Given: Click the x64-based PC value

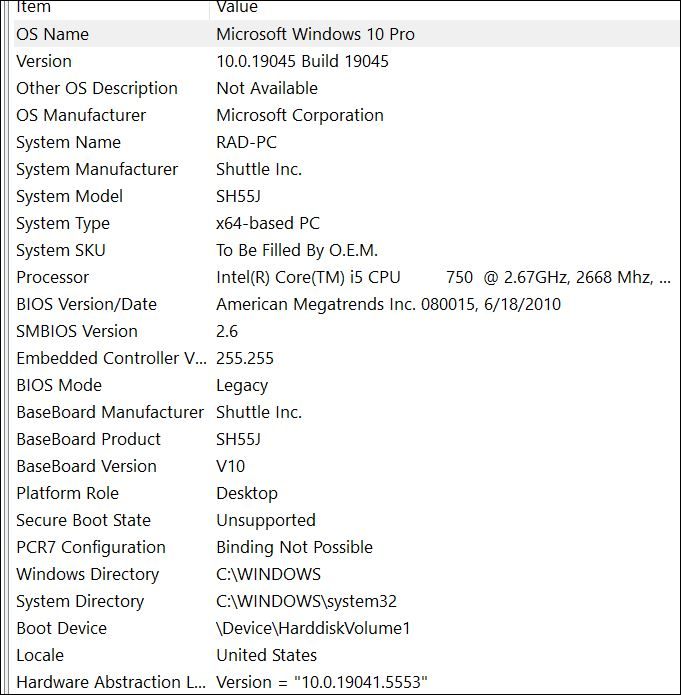Looking at the screenshot, I should point(268,223).
